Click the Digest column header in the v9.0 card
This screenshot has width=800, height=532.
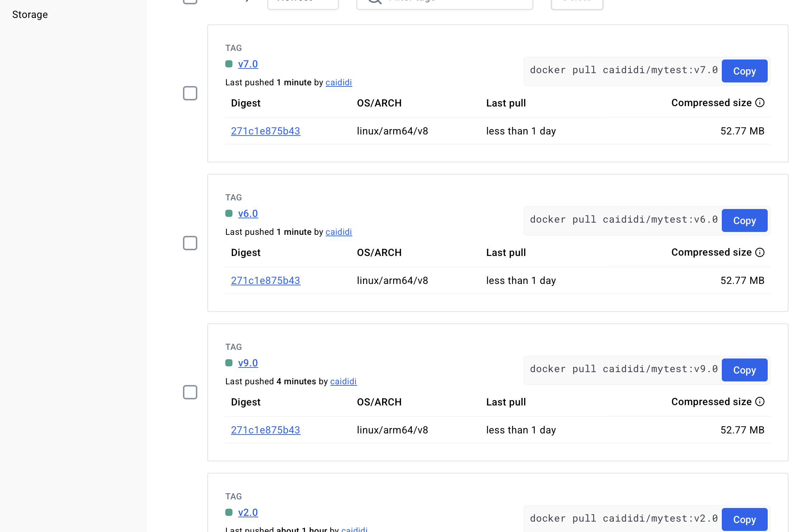pyautogui.click(x=246, y=402)
